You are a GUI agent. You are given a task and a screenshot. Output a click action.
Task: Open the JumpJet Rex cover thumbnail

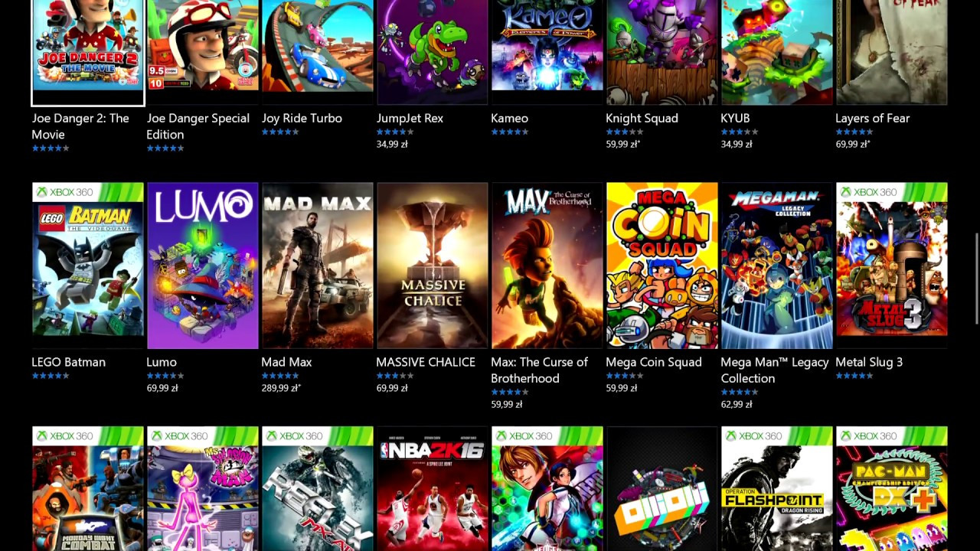point(433,51)
